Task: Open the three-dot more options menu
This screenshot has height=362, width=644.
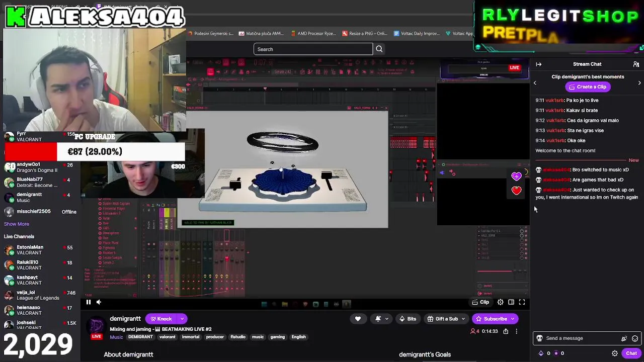Action: (x=516, y=331)
